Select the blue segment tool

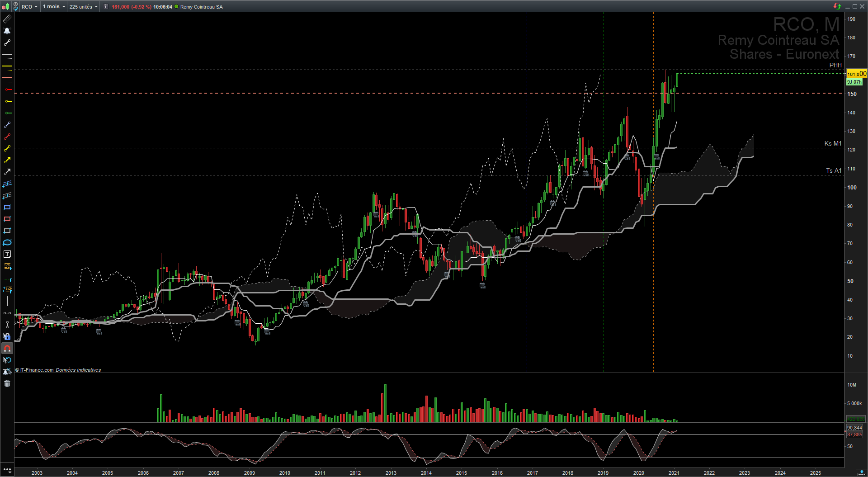point(7,125)
